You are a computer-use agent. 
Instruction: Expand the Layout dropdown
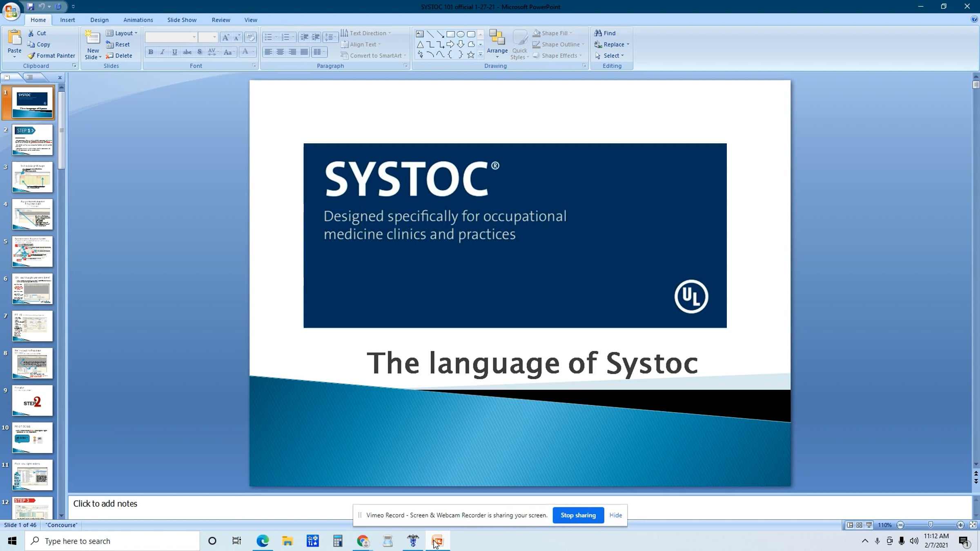pyautogui.click(x=122, y=33)
